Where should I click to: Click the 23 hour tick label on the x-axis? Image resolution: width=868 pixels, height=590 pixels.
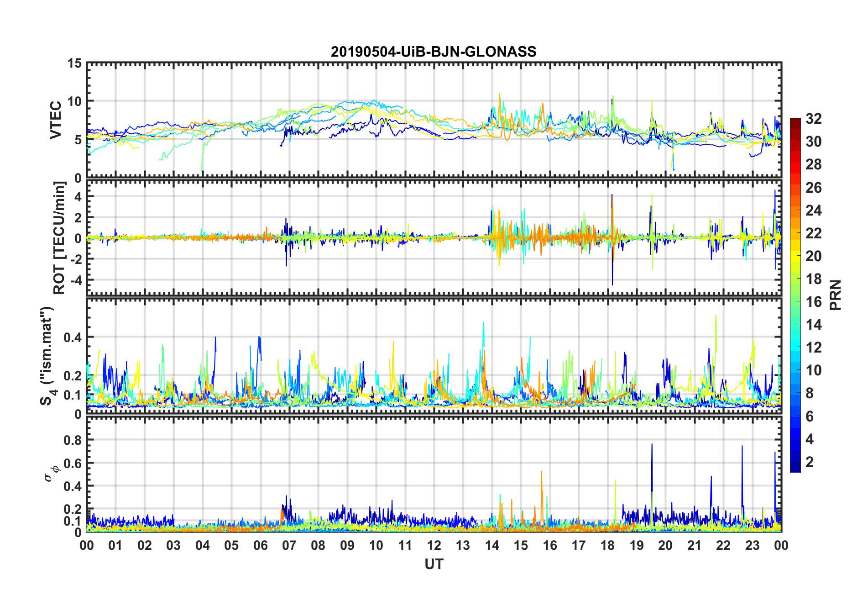point(752,545)
